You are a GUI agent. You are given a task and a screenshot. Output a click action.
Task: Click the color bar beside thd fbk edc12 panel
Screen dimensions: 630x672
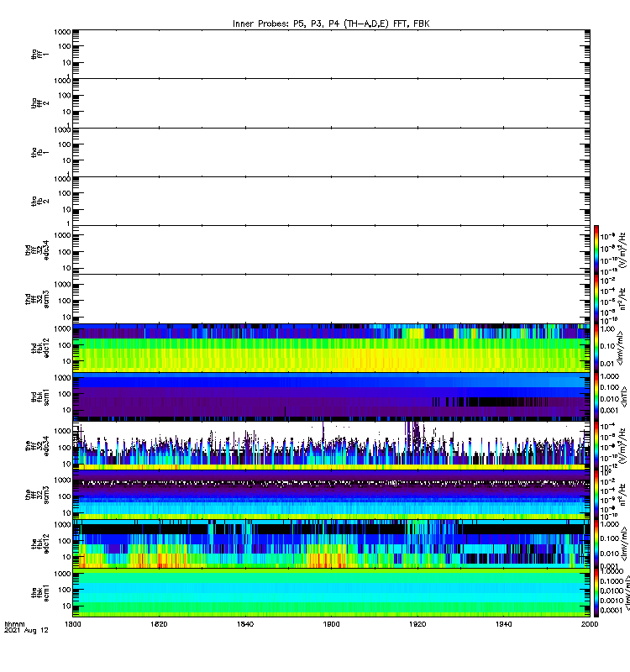tap(596, 348)
